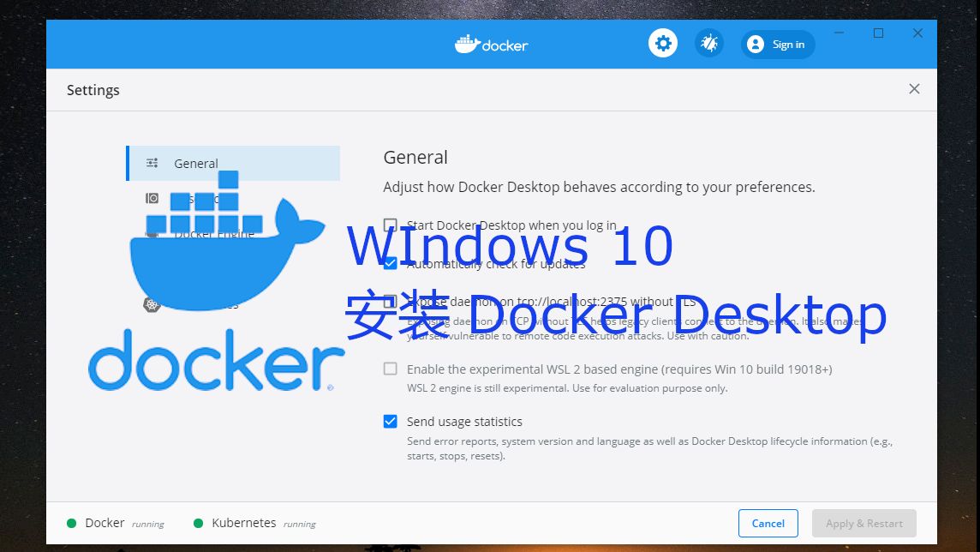Viewport: 980px width, 552px height.
Task: Close the Settings panel with X
Action: click(914, 89)
